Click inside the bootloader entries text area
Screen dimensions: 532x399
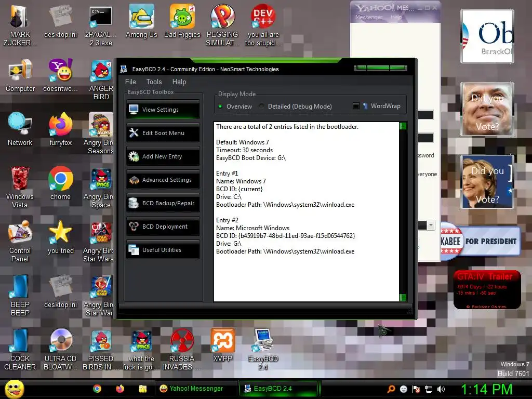tap(307, 211)
